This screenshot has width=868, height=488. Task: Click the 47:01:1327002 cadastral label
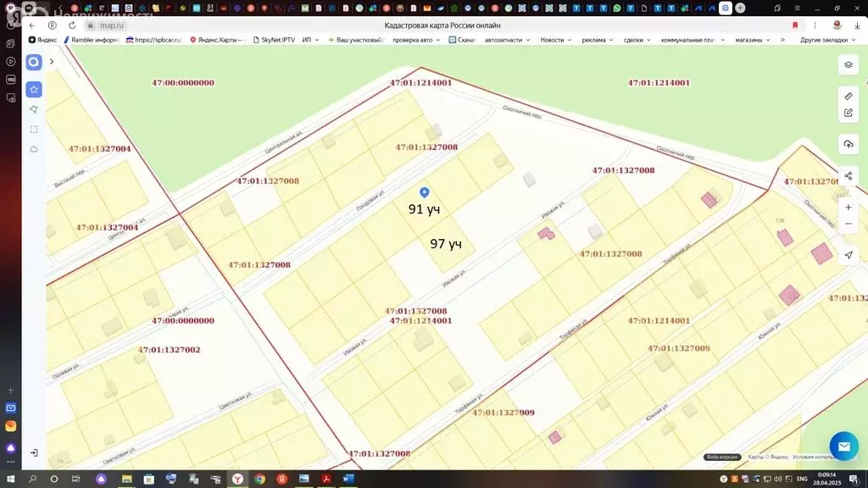pos(169,350)
